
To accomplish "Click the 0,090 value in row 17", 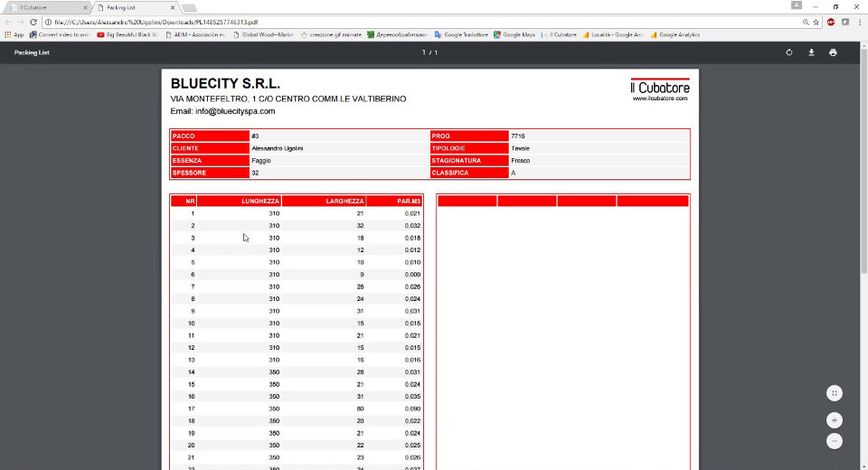I will click(412, 409).
